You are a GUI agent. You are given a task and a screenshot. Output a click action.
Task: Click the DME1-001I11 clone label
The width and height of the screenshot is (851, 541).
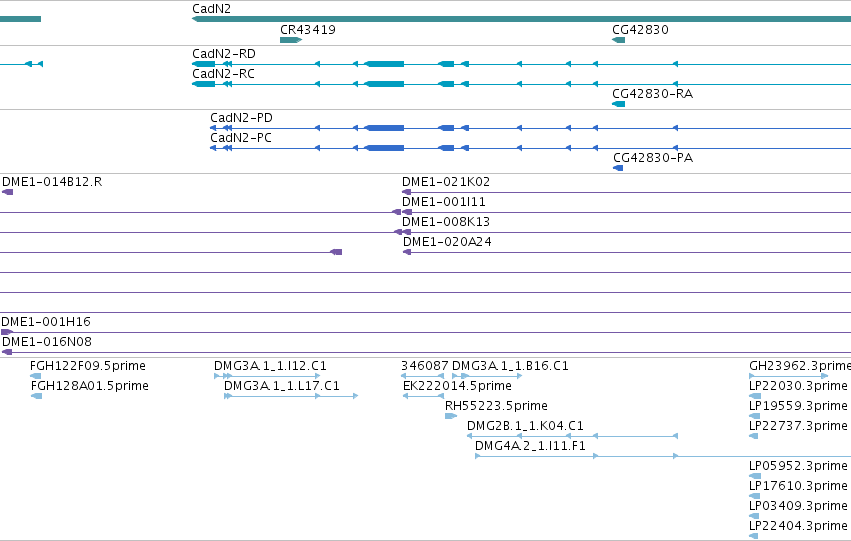click(x=444, y=202)
